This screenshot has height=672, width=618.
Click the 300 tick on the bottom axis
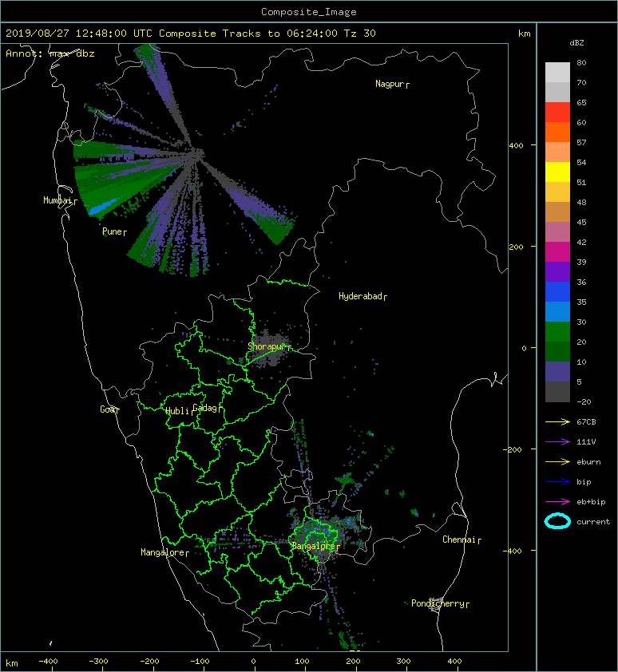tap(403, 662)
